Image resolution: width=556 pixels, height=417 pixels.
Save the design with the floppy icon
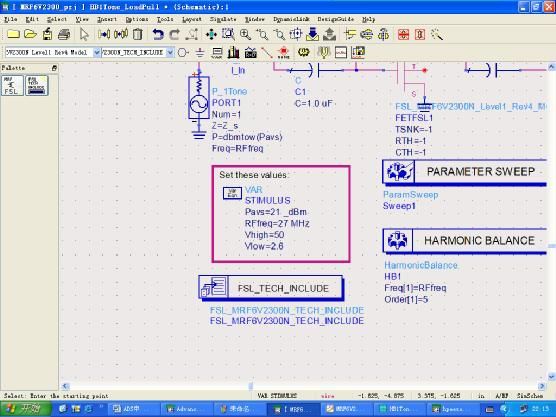(x=47, y=34)
